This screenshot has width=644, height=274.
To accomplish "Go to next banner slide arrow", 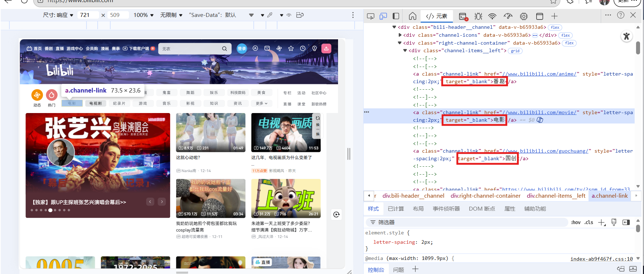I will point(162,202).
